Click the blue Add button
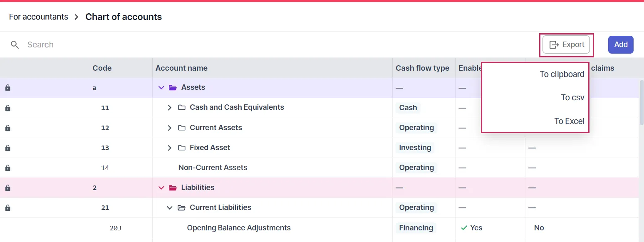Viewport: 644px width, 242px height. [621, 44]
